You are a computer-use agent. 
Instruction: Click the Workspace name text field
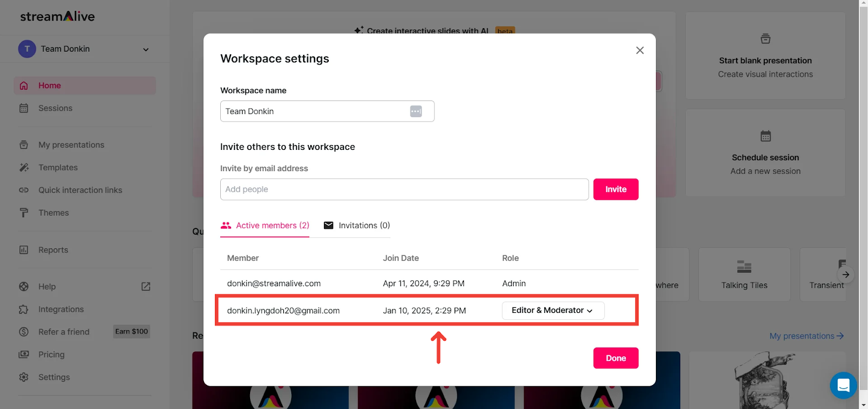point(315,111)
